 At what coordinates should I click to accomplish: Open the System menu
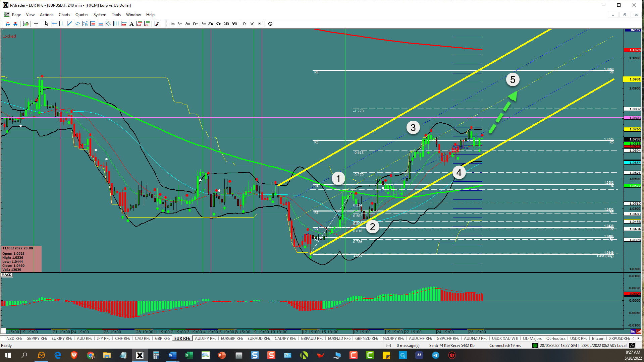[x=100, y=15]
